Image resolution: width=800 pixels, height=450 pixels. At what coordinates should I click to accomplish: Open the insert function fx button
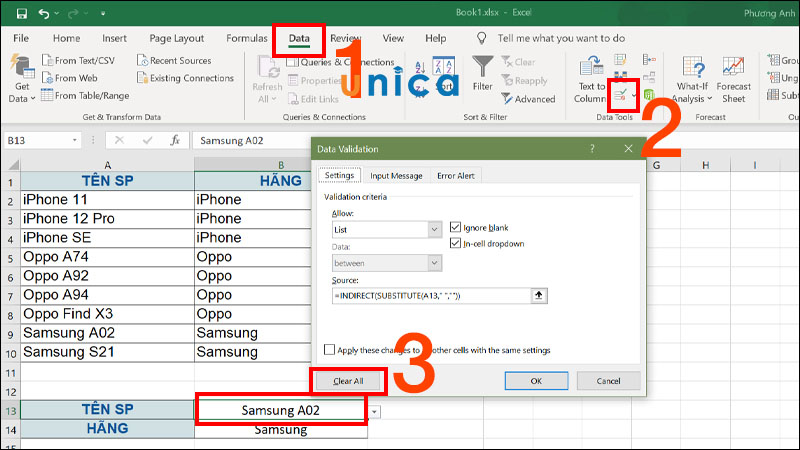(175, 140)
